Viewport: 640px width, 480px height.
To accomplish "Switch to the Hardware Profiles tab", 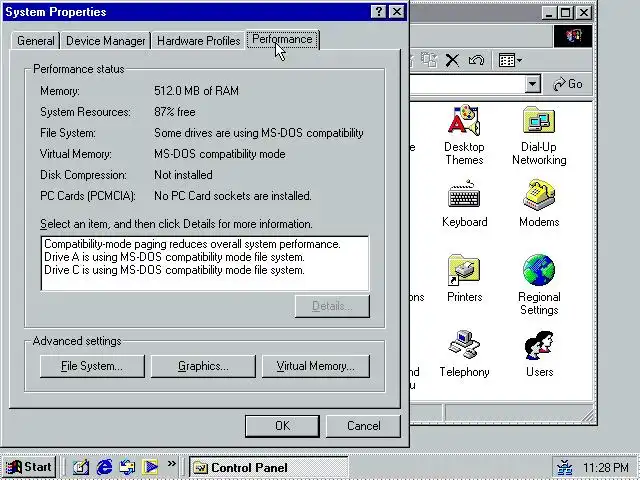I will pyautogui.click(x=198, y=41).
